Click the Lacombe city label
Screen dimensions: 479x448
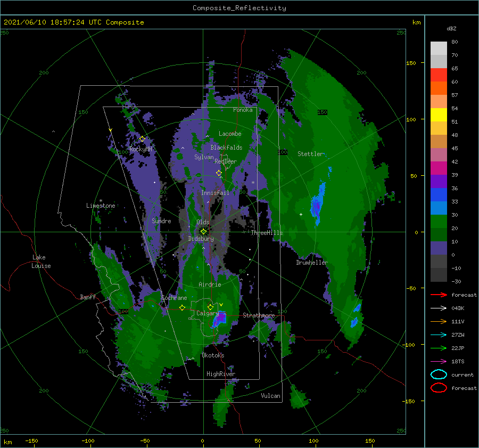[x=230, y=134]
